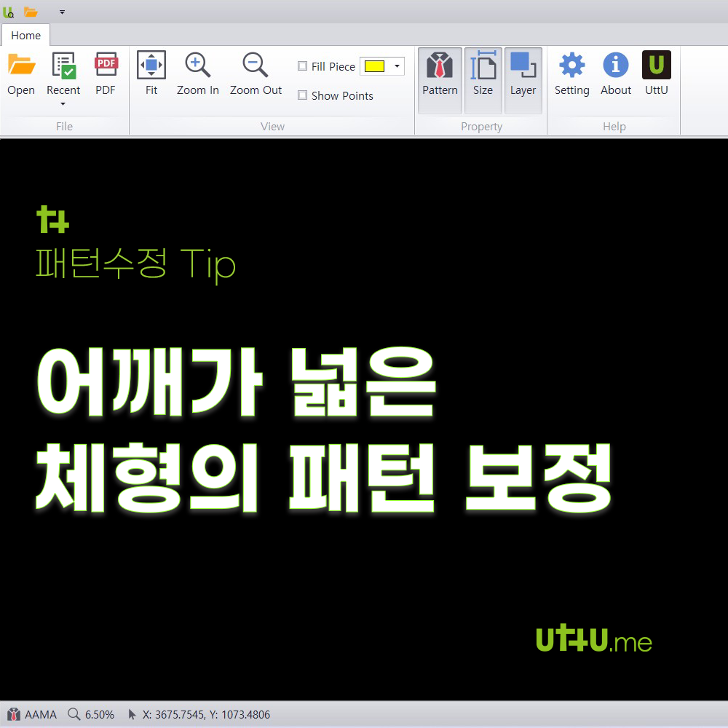This screenshot has height=728, width=728.
Task: Export the pattern to PDF
Action: pos(106,73)
